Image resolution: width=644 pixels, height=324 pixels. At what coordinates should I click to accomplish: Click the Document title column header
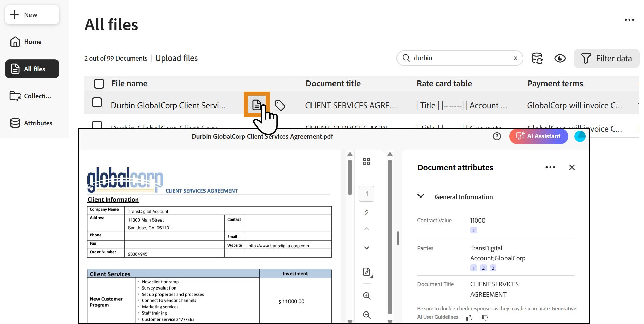coord(333,84)
